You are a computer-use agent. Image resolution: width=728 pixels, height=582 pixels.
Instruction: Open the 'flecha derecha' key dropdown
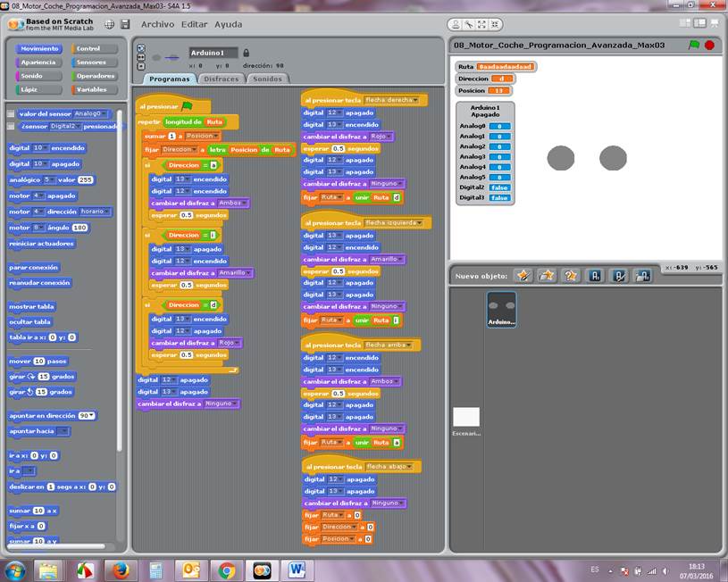[391, 100]
